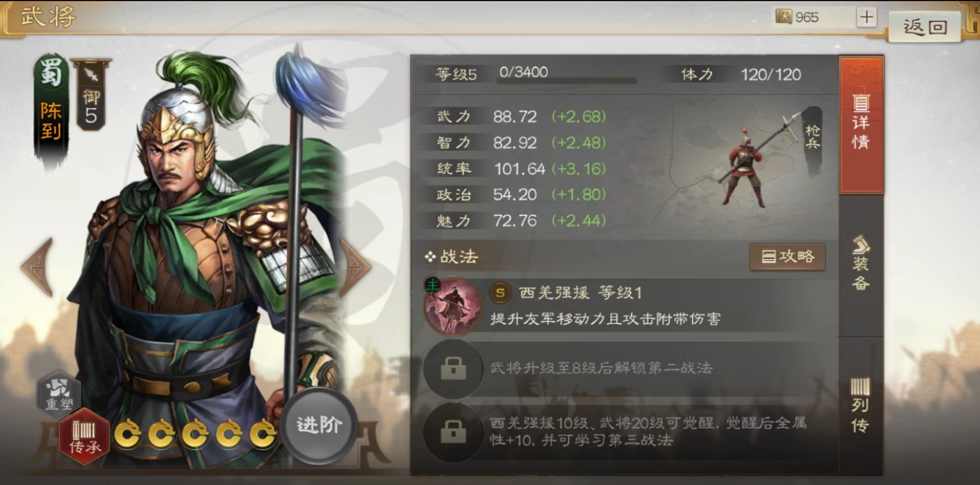The height and width of the screenshot is (485, 980).
Task: Select the 西羌强援 skill portrait icon
Action: coord(453,306)
